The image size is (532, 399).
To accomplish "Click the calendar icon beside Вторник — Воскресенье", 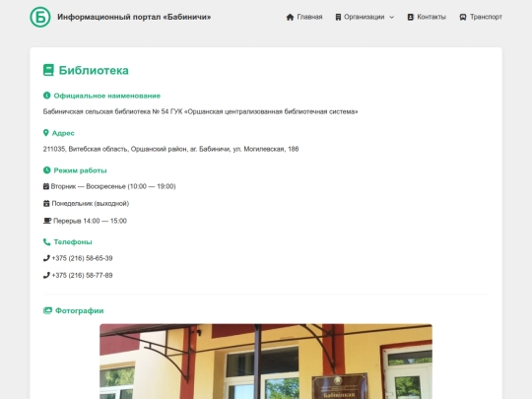I will tap(46, 186).
